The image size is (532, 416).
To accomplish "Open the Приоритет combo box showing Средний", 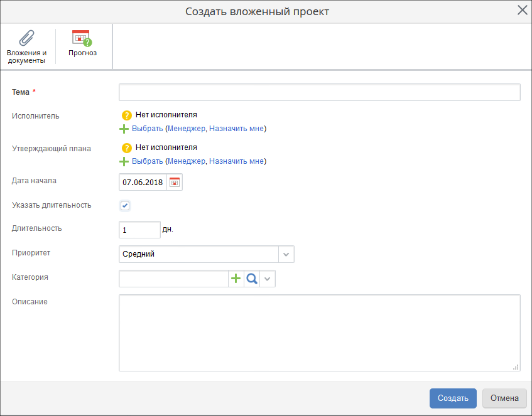I will coord(198,254).
